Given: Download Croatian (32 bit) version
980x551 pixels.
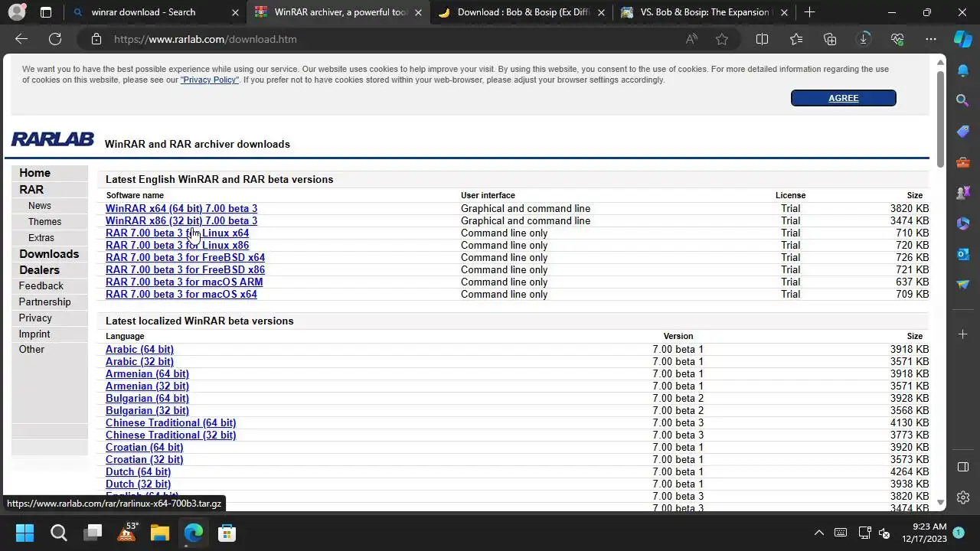Looking at the screenshot, I should click(x=144, y=459).
